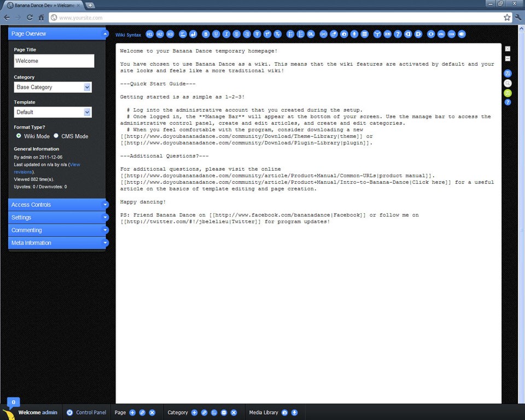Open browser wrench settings menu
Viewport: 525px width, 420px height.
[x=518, y=17]
